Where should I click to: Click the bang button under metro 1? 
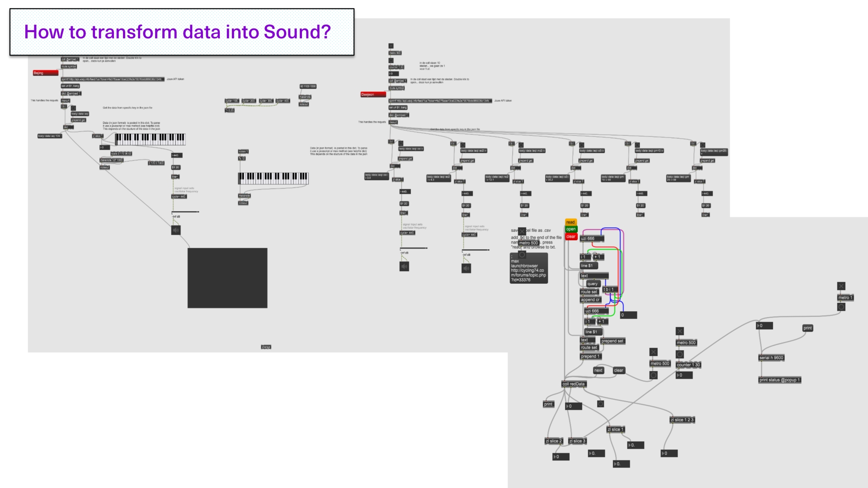(x=841, y=307)
